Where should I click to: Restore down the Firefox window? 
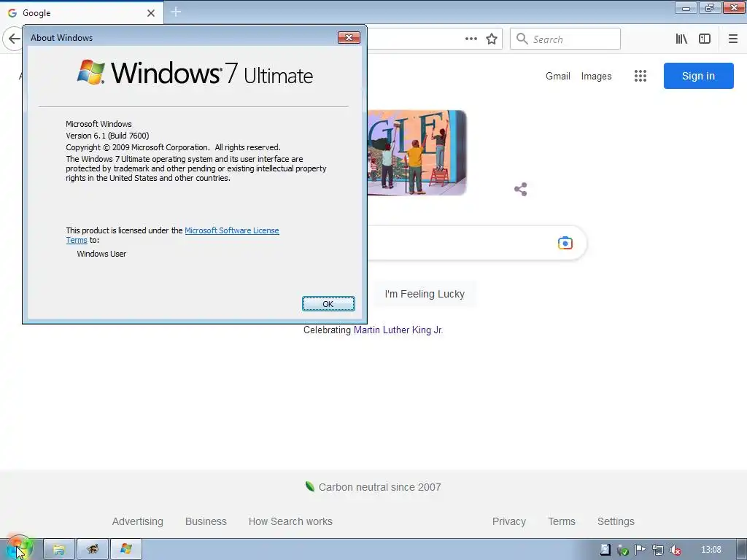710,8
